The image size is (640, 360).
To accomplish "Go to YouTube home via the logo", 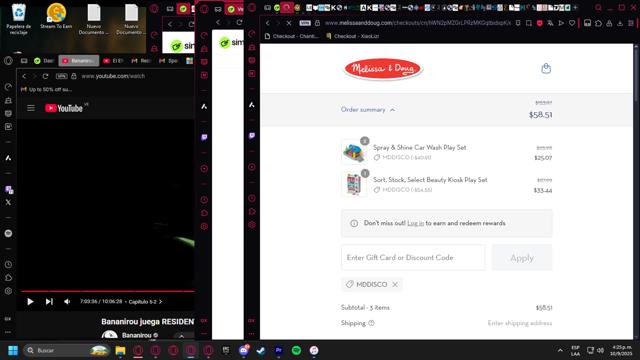I will [x=64, y=108].
